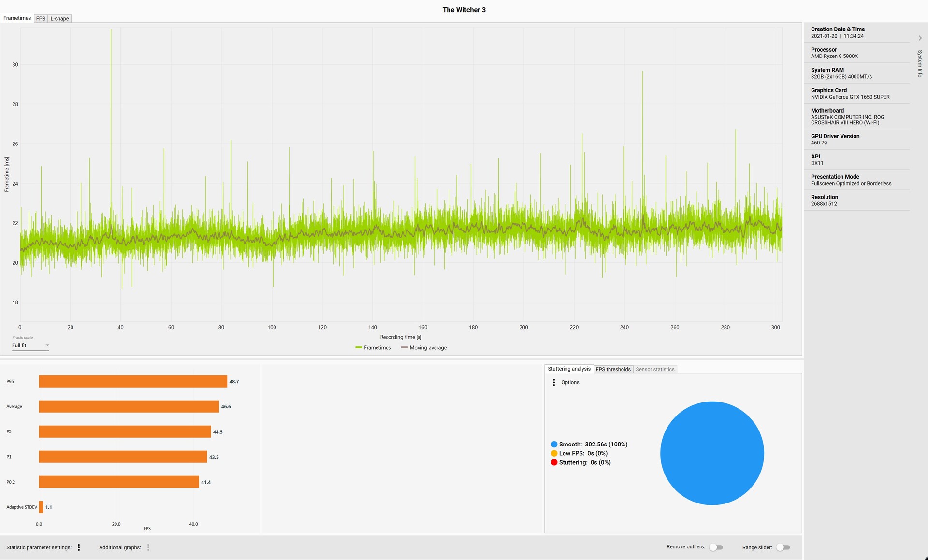Screen dimensions: 928x560
Task: Click orange Low FPS legend dot
Action: tap(554, 453)
